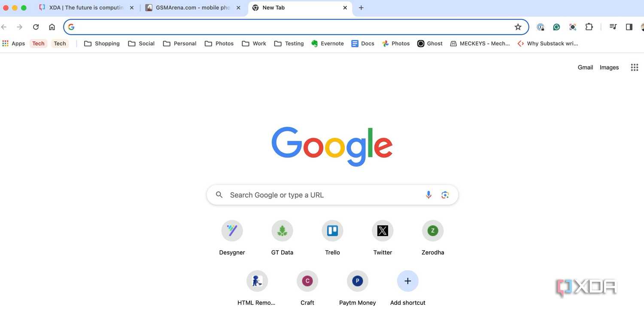Open the MECKEYS bookmark
The image size is (644, 325).
480,43
